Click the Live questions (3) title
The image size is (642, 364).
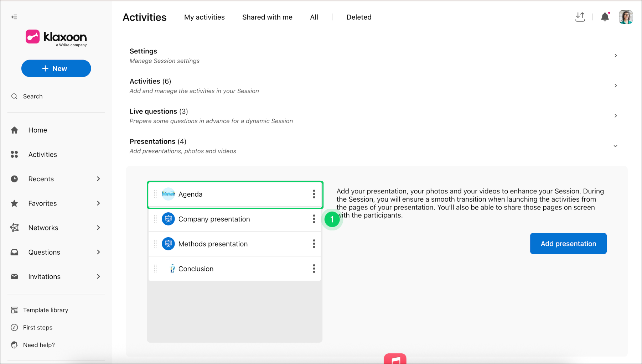click(x=159, y=111)
